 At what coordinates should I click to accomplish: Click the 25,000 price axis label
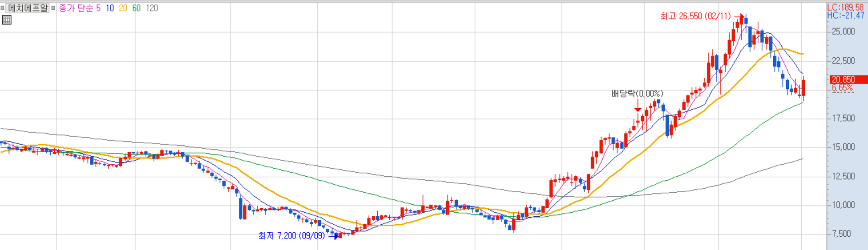[843, 32]
